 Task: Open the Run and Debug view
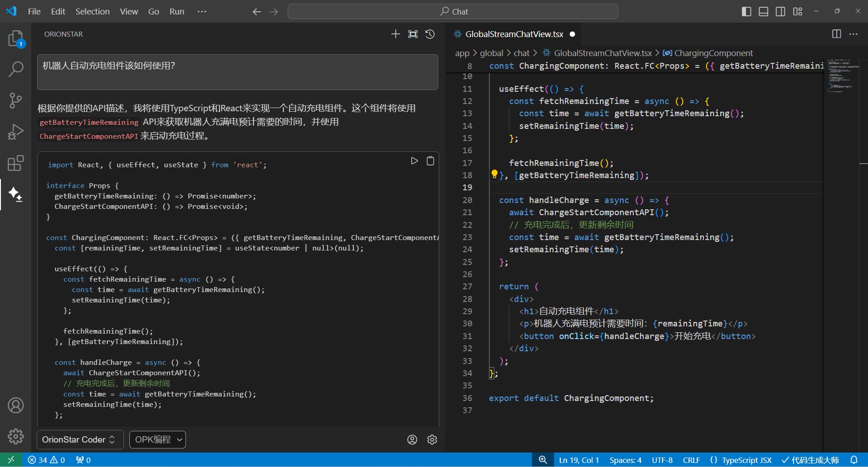(15, 132)
